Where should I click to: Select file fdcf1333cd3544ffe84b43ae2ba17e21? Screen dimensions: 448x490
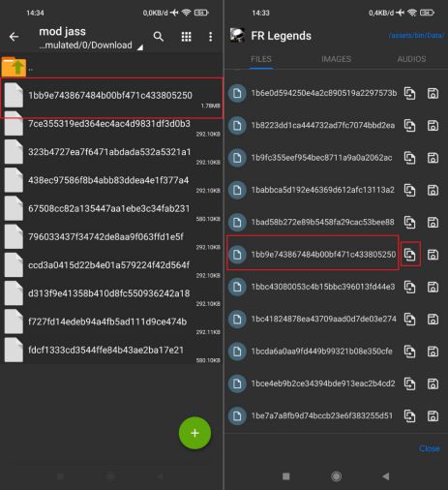(x=111, y=351)
